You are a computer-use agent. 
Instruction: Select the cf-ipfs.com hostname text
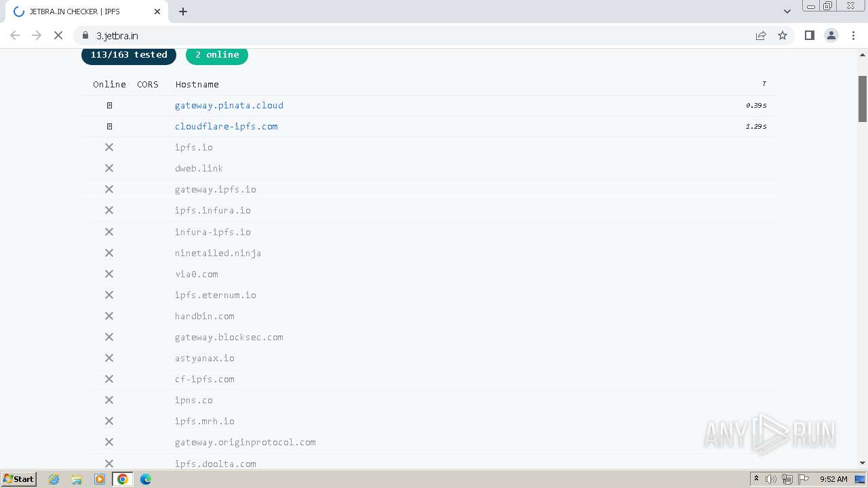pyautogui.click(x=205, y=379)
